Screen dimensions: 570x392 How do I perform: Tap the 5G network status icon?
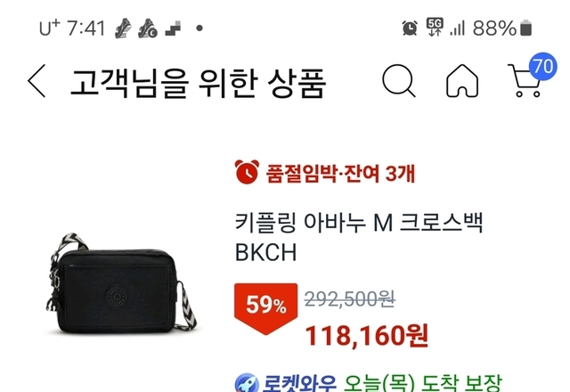point(435,28)
